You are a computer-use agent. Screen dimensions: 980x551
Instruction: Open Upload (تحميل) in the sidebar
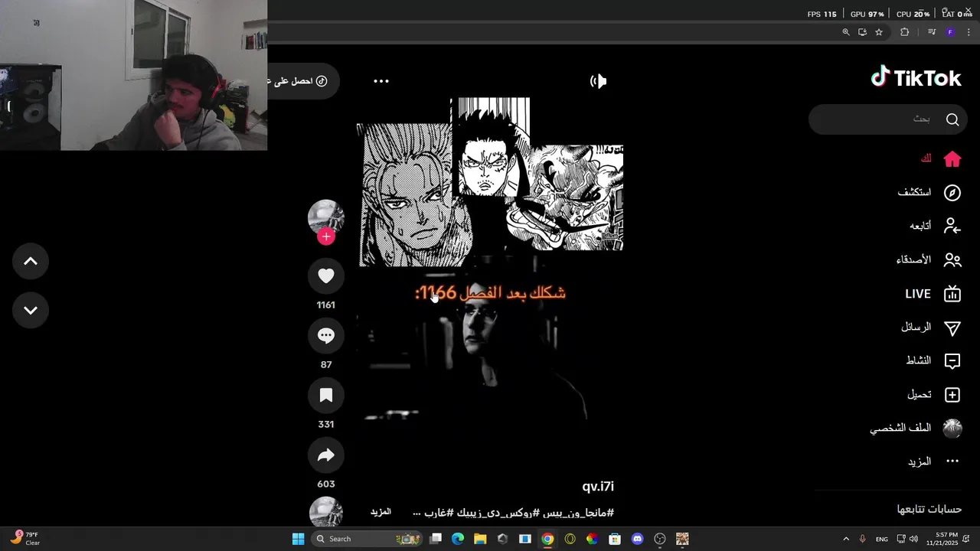coord(933,395)
